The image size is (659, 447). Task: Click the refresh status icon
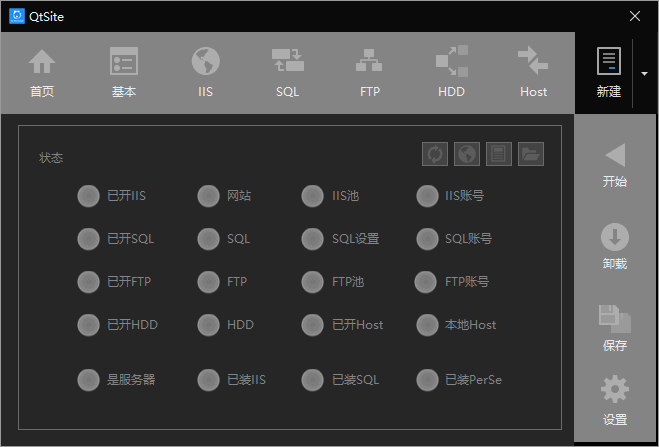pos(435,154)
